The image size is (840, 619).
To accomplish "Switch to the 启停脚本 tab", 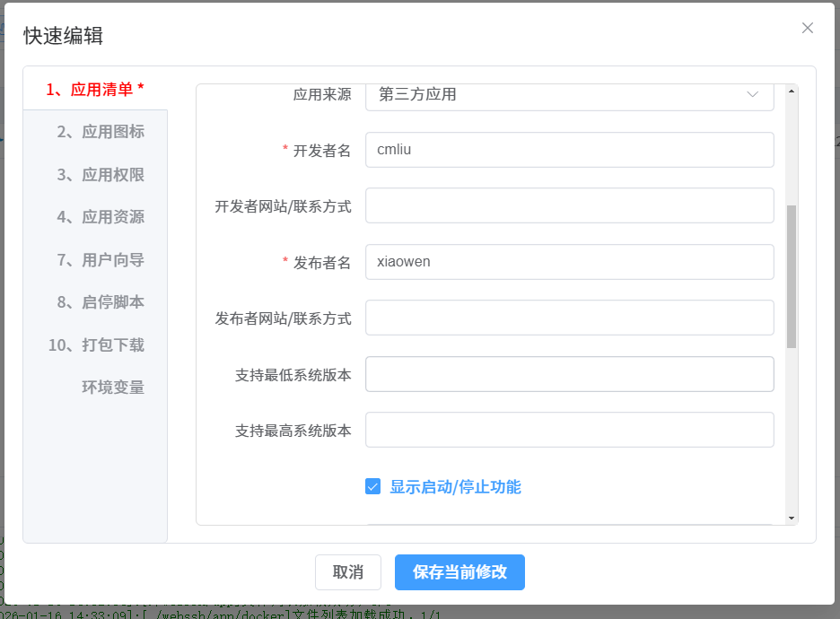I will click(101, 302).
